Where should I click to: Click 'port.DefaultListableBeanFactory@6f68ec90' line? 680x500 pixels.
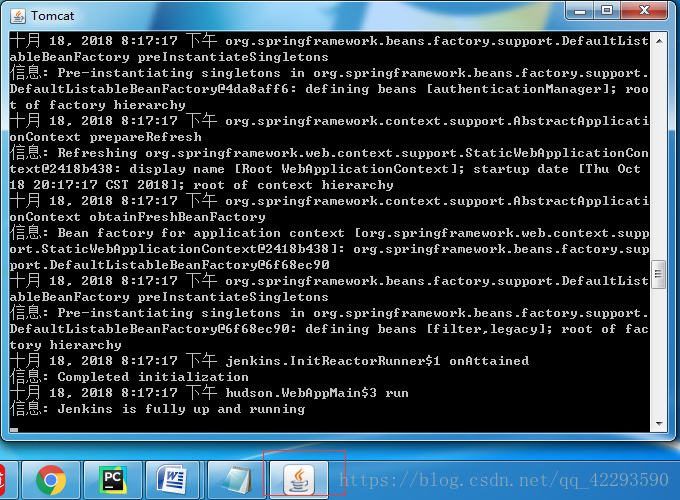[x=170, y=265]
